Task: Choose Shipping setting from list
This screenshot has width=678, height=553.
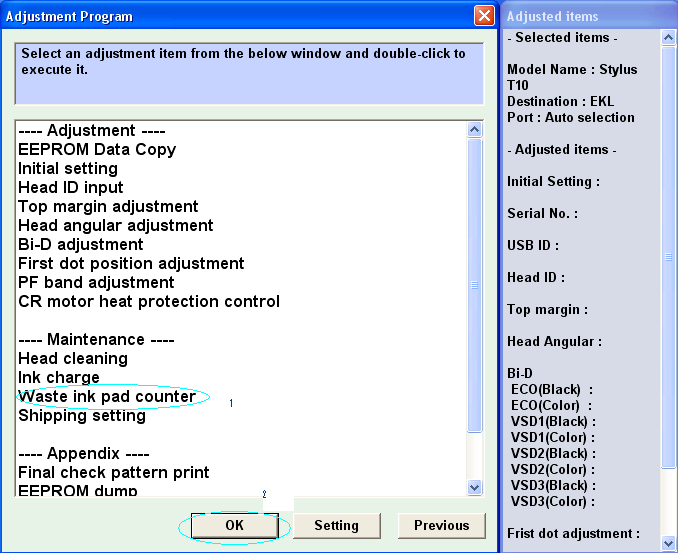Action: tap(82, 415)
